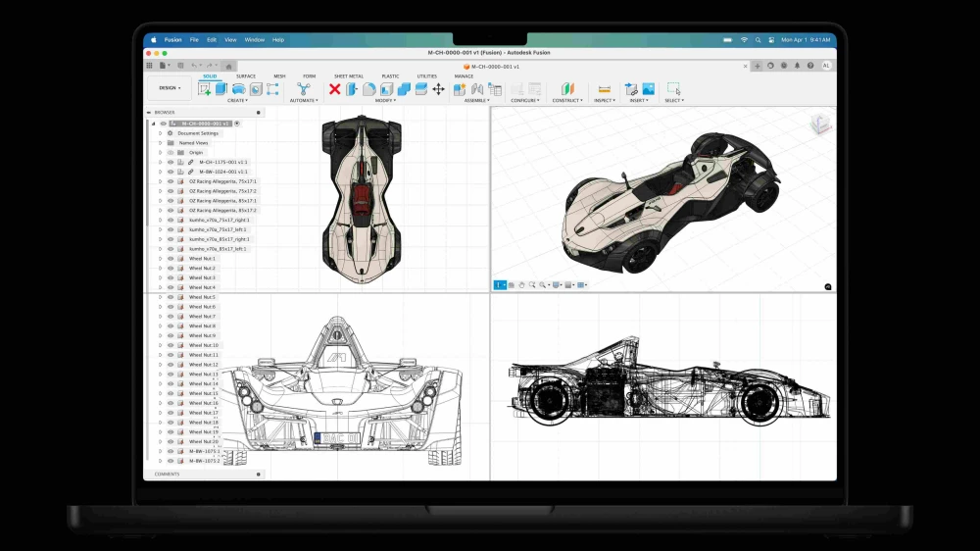This screenshot has width=980, height=551.
Task: Click the Select window selection icon
Action: tap(674, 89)
